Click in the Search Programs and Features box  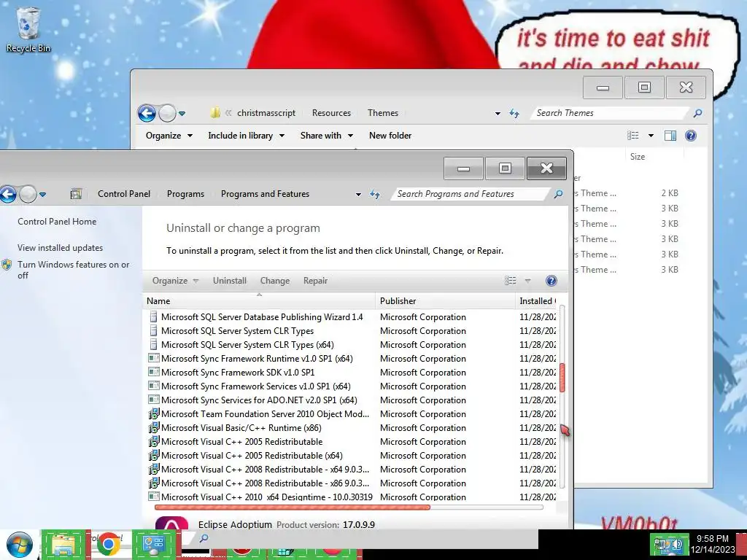point(469,194)
